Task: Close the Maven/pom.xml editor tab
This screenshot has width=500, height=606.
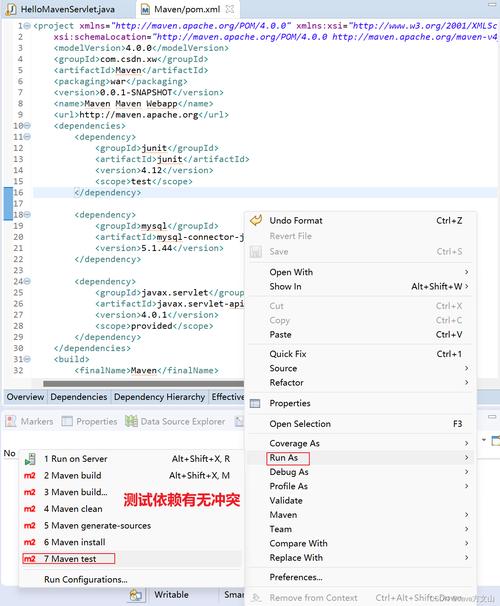Action: 230,9
